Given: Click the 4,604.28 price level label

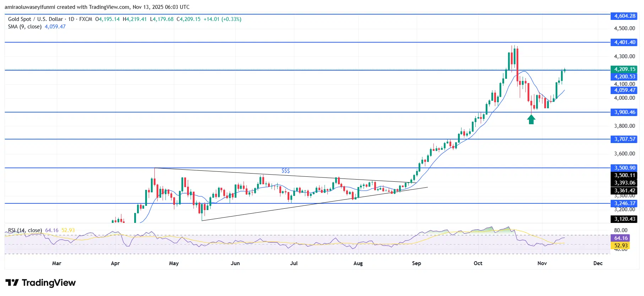Looking at the screenshot, I should [624, 16].
